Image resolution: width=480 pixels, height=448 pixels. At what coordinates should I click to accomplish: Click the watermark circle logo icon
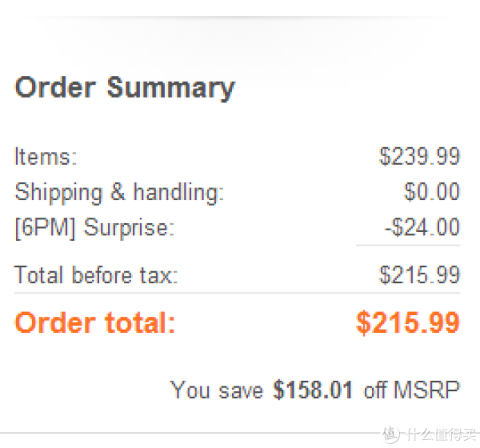point(390,434)
